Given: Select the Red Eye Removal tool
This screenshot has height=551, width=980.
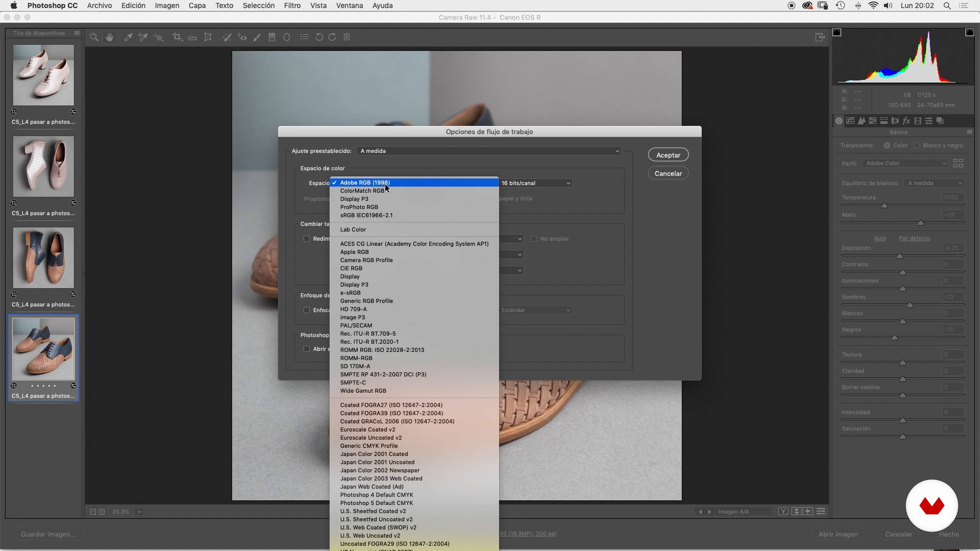Looking at the screenshot, I should (242, 37).
